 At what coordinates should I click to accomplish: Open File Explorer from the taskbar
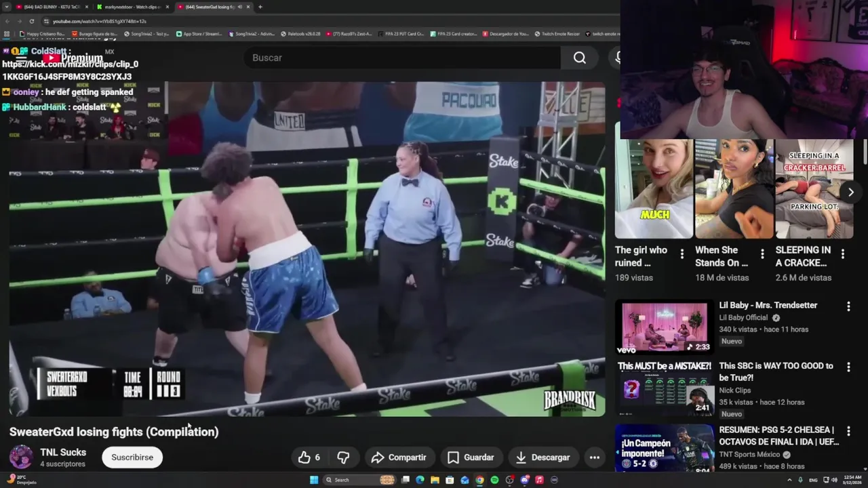point(435,480)
